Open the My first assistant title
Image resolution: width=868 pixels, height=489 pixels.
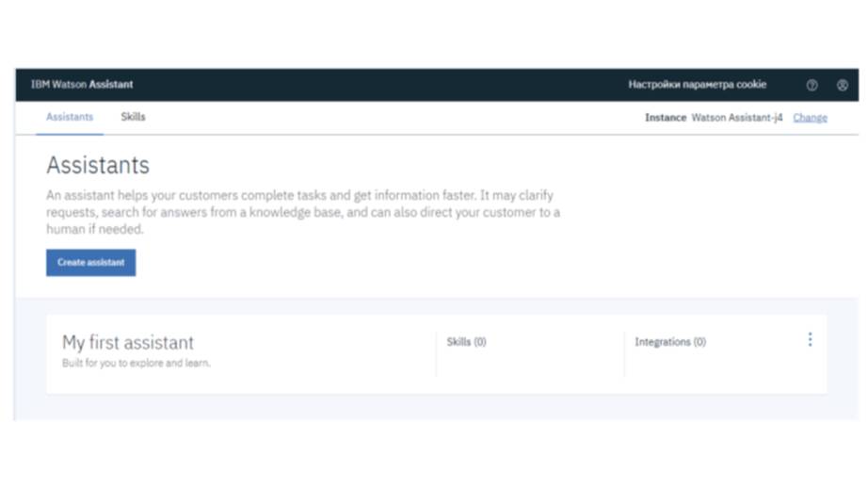pos(128,343)
